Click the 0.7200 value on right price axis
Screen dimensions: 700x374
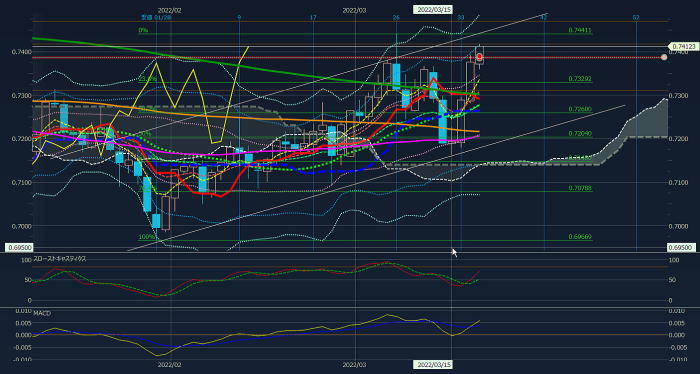679,139
